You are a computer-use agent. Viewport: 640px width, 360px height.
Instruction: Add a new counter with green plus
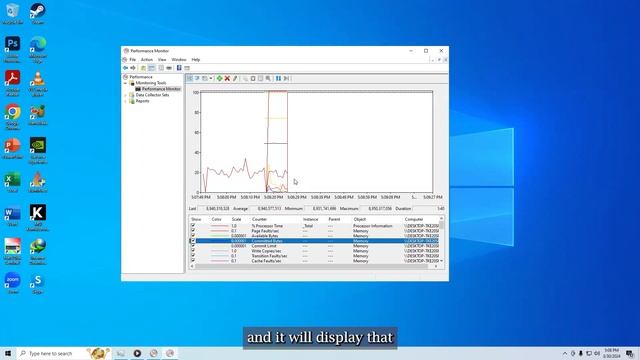(x=220, y=78)
